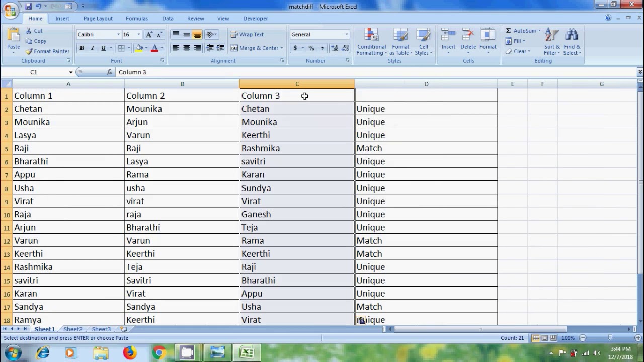The image size is (644, 362).
Task: Open the text Orientation options
Action: [x=212, y=34]
